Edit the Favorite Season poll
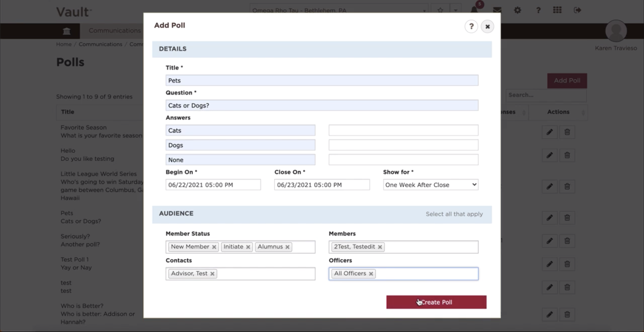The height and width of the screenshot is (332, 644). (x=549, y=132)
